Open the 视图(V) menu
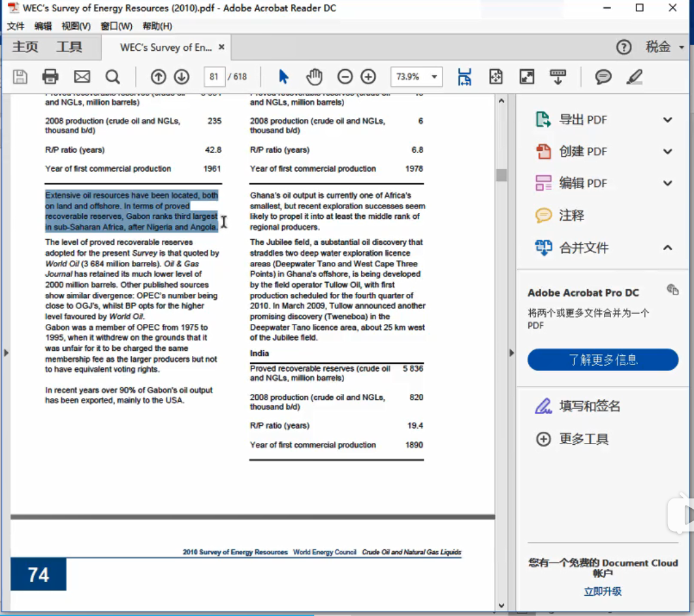The image size is (694, 616). tap(76, 26)
